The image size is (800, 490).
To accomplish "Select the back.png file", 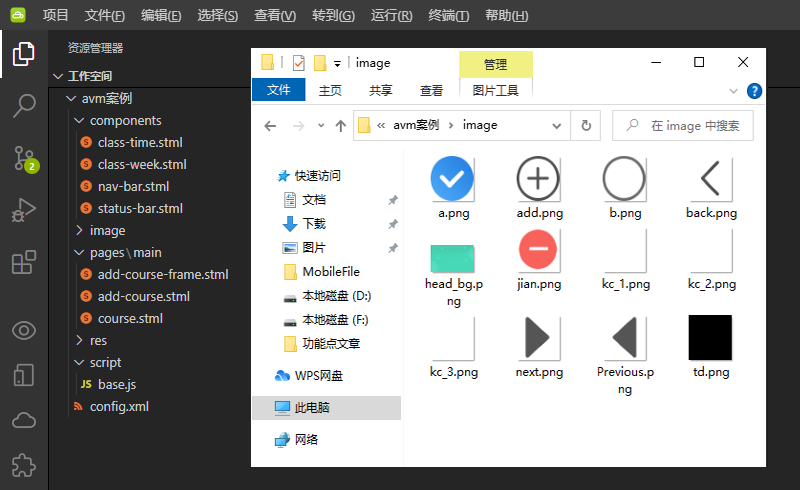I will click(x=711, y=188).
